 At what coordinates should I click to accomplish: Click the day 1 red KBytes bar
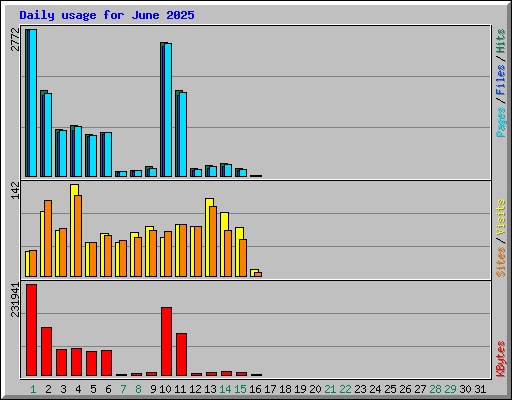click(31, 330)
